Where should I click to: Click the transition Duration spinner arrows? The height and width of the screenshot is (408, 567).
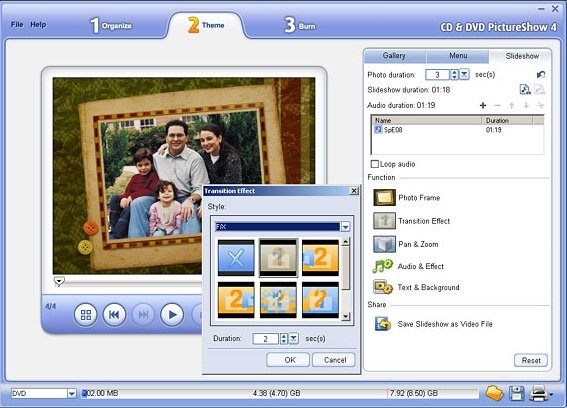click(x=284, y=339)
